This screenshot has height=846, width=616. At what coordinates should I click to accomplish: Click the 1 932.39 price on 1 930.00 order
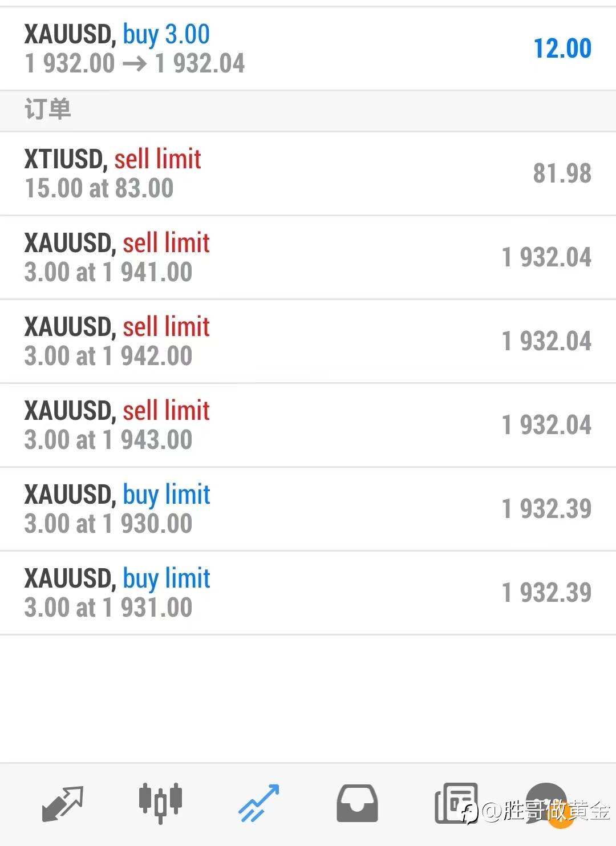[546, 509]
